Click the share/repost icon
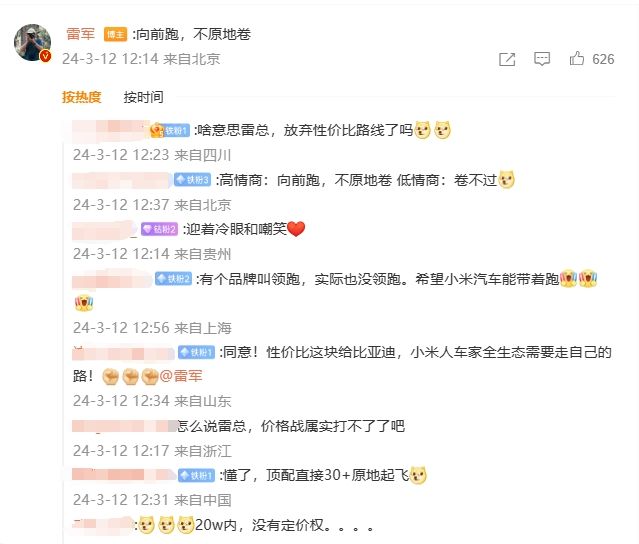Viewport: 639px width, 544px height. pyautogui.click(x=507, y=59)
